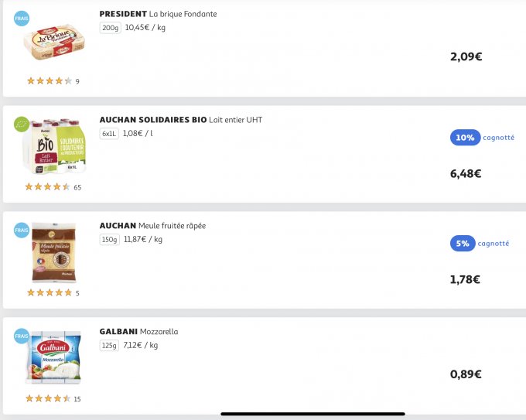The width and height of the screenshot is (526, 420).
Task: Click the FRAIS badge on Galbani Mozzarella
Action: tap(22, 335)
